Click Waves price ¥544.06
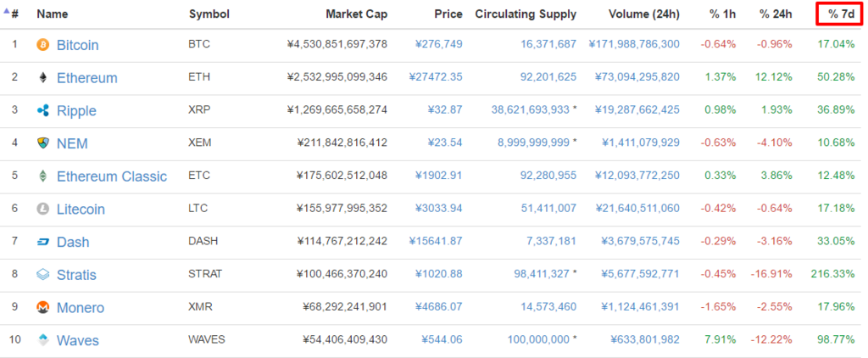868x358 pixels. (442, 339)
